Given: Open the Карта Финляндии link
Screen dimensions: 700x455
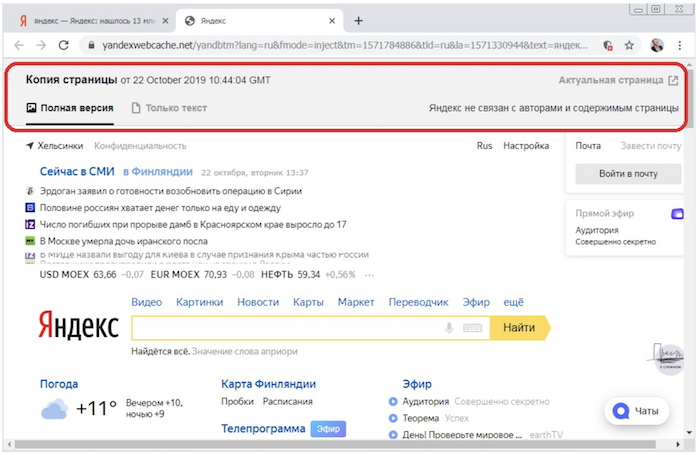Looking at the screenshot, I should pos(268,384).
